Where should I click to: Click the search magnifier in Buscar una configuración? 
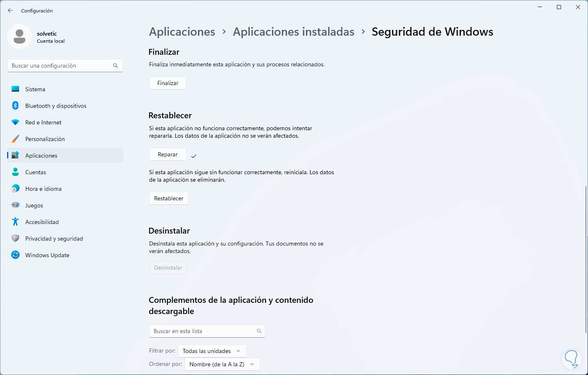pos(115,66)
